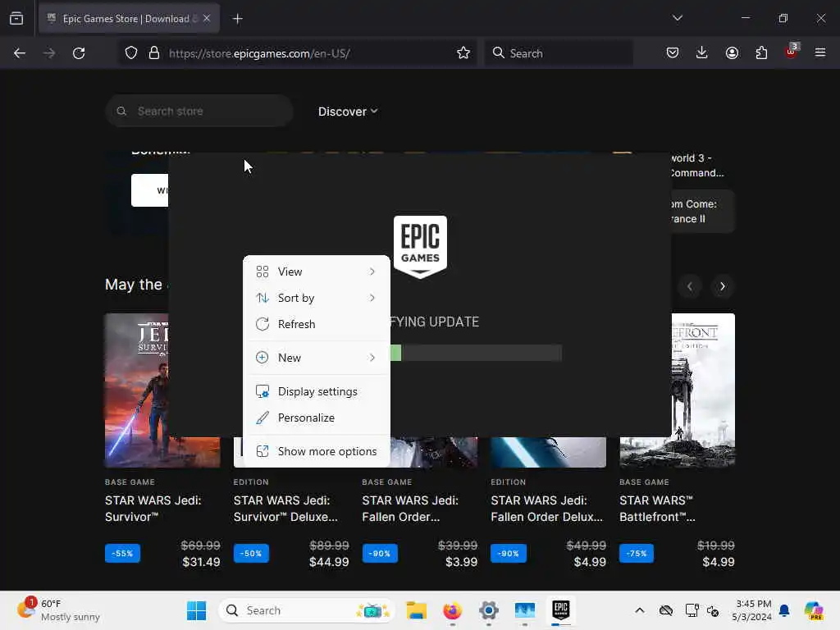Viewport: 840px width, 630px height.
Task: Expand the list all tabs chevron
Action: tap(677, 18)
